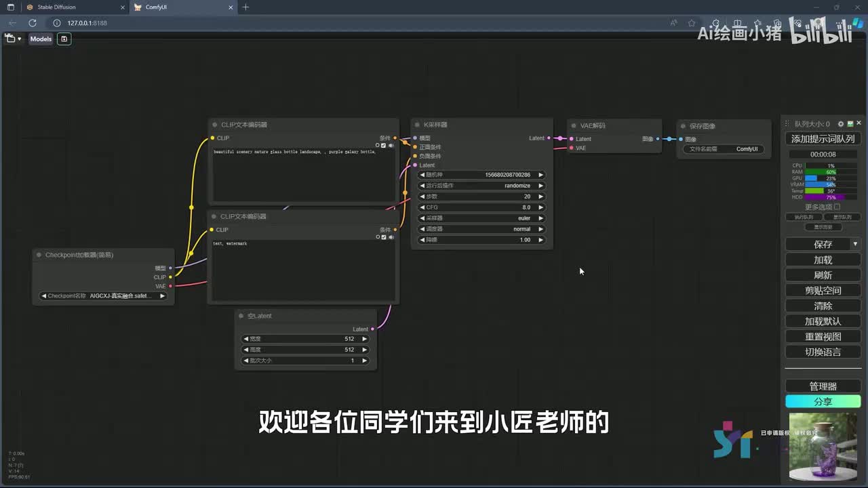Screen dimensions: 868x488
Task: Click the 显示队列 button
Action: [x=842, y=218]
